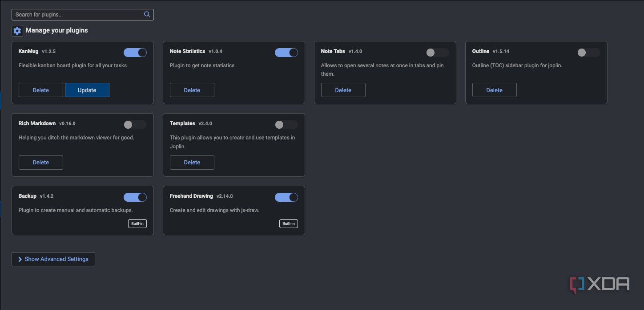Delete the Note Statistics plugin
Image resolution: width=644 pixels, height=310 pixels.
tap(192, 90)
